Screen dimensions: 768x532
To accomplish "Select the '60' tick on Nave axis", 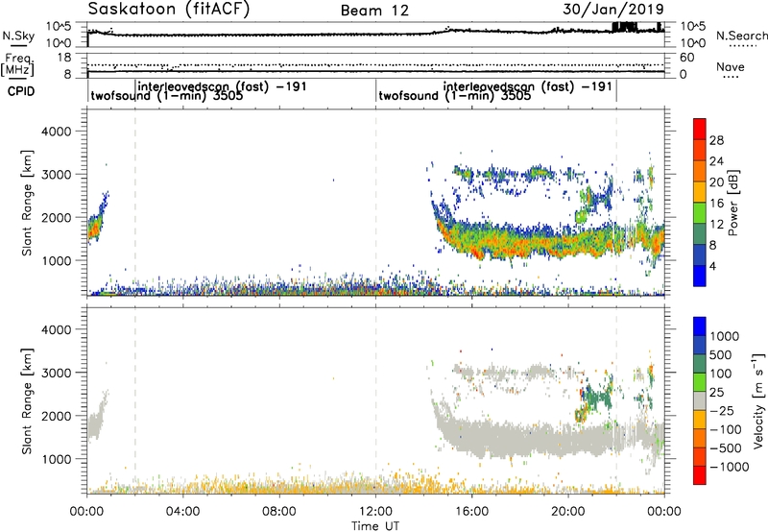I will [687, 58].
